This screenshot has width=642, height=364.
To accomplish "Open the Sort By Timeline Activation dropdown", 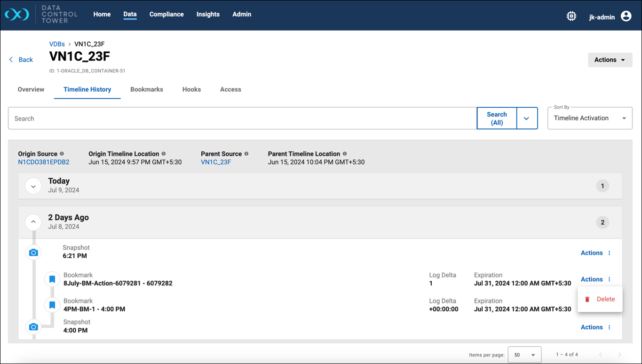I will coord(590,119).
